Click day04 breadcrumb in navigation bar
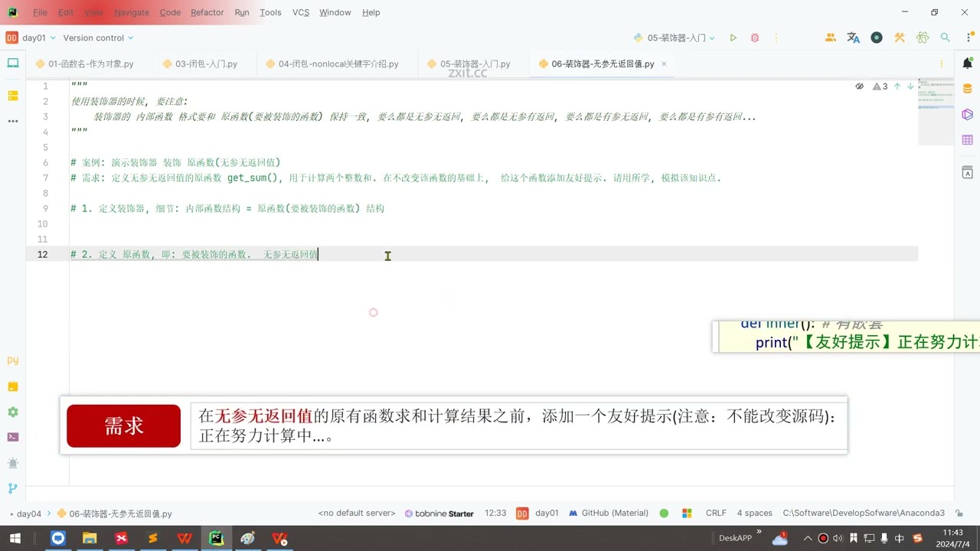980x551 pixels. pos(29,514)
